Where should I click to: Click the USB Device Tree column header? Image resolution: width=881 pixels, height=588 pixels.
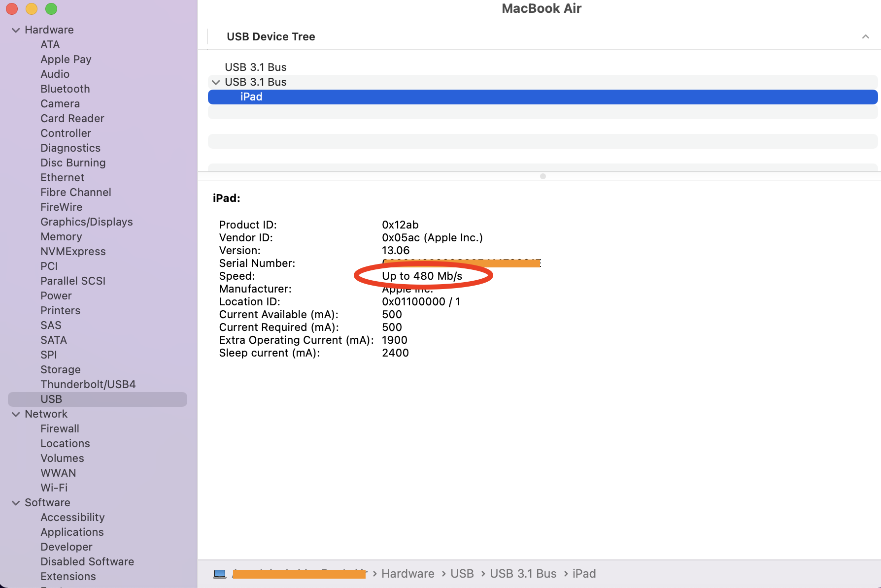pos(271,37)
